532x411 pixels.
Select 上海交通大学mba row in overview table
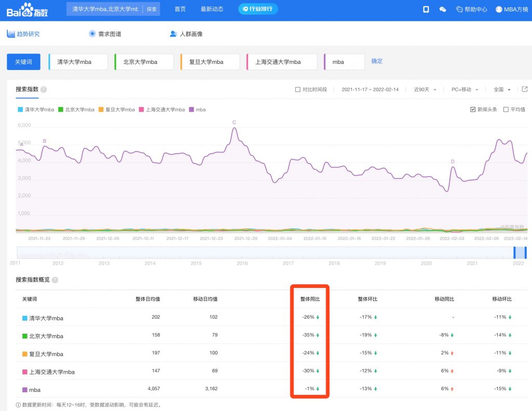(x=271, y=371)
